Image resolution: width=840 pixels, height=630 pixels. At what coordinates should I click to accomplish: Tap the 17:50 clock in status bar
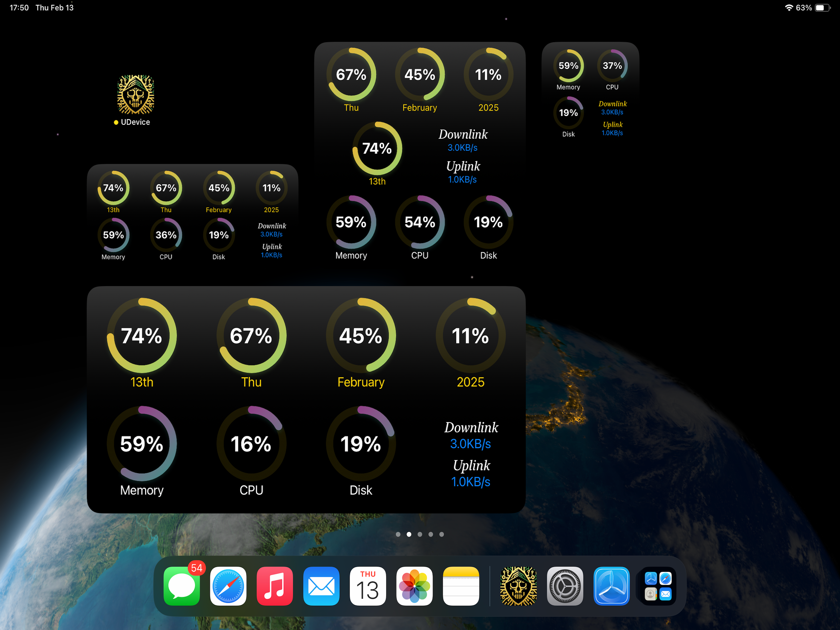19,8
